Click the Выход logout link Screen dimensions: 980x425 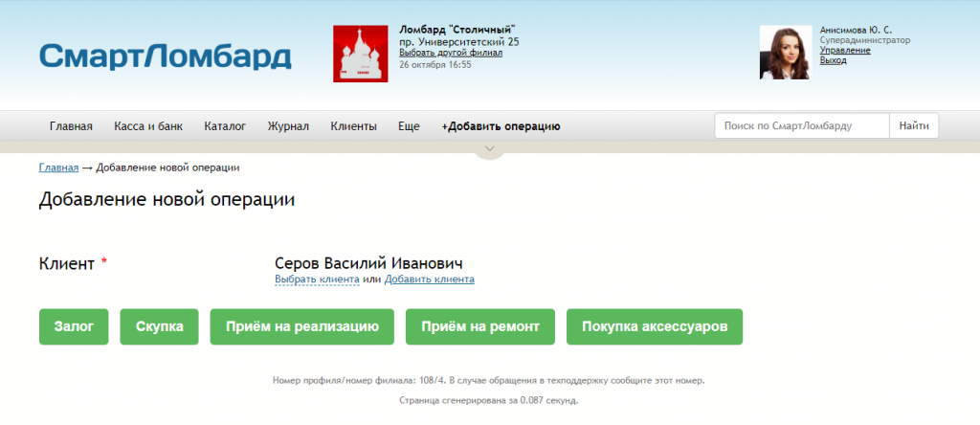point(834,60)
